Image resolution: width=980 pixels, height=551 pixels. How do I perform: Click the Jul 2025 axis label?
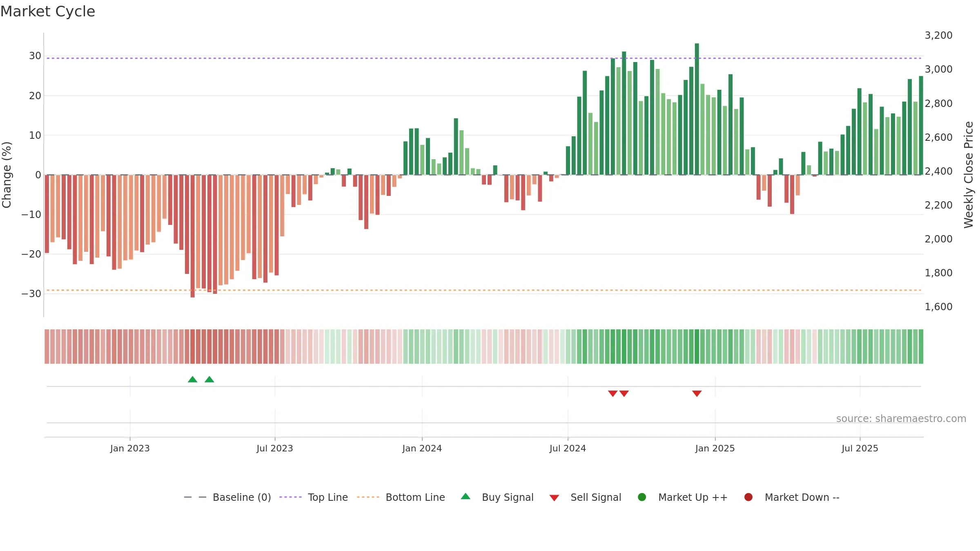860,448
